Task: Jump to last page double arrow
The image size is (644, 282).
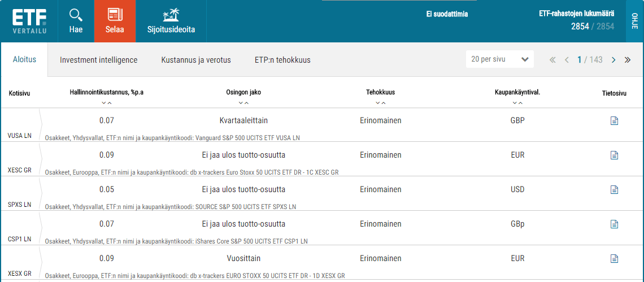Action: [628, 60]
